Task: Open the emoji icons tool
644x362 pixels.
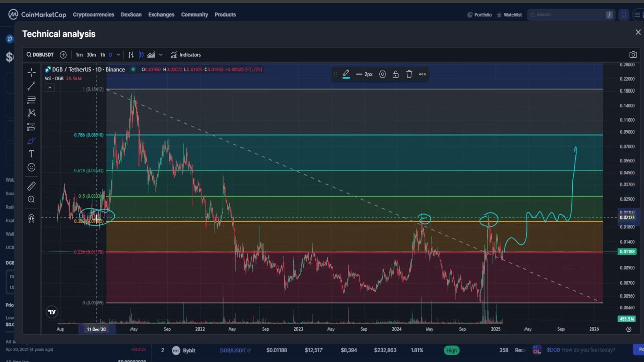Action: (x=31, y=167)
